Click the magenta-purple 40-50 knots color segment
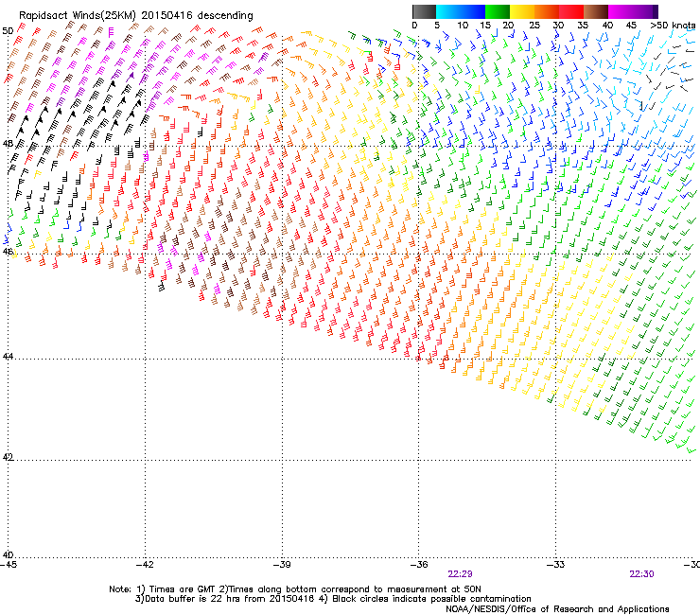 click(x=633, y=11)
